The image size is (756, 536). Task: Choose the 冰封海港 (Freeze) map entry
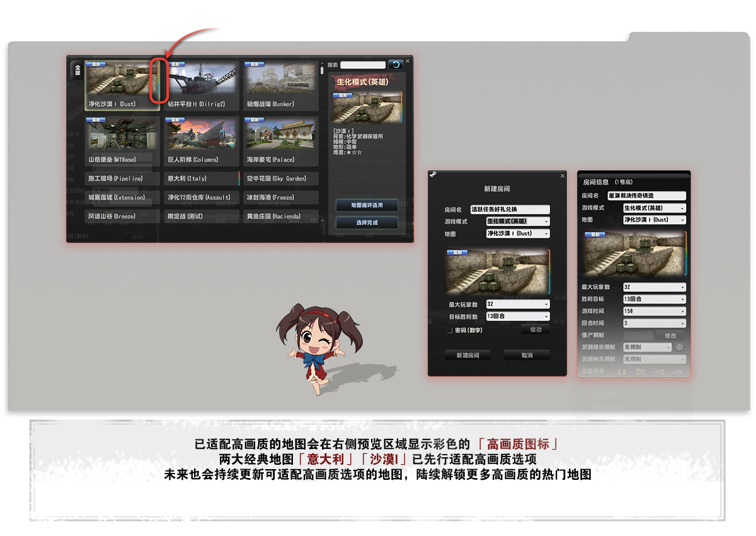281,197
